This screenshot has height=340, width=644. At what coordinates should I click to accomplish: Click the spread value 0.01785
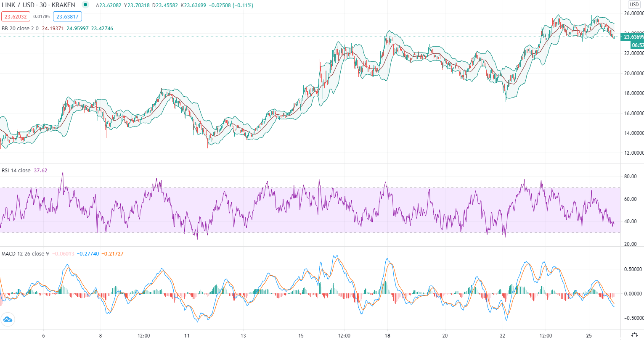[x=42, y=17]
